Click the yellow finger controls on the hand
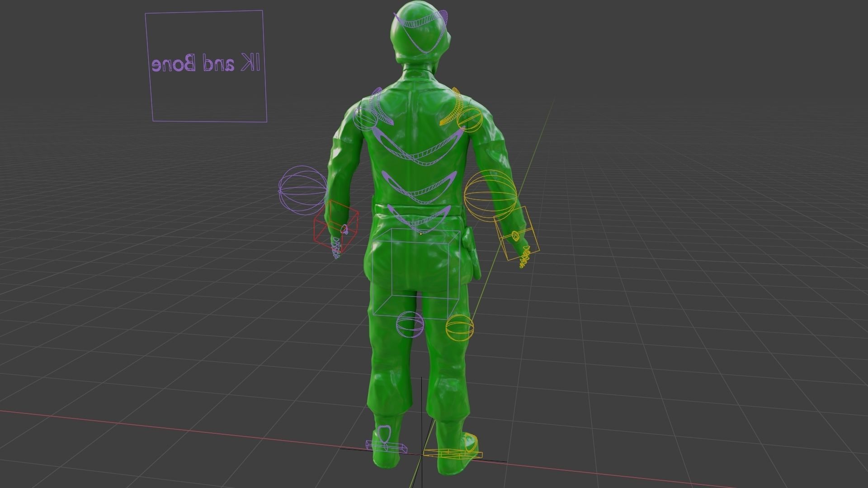868x488 pixels. [x=525, y=257]
